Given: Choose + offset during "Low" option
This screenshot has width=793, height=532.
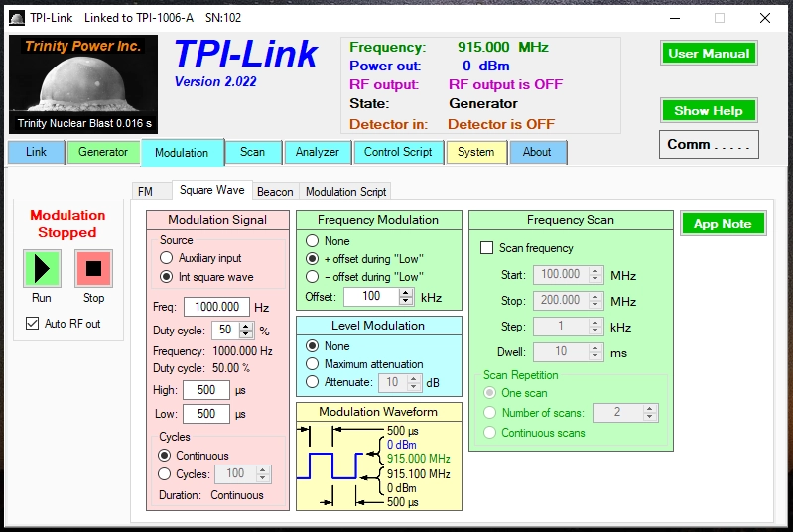Looking at the screenshot, I should (x=312, y=258).
